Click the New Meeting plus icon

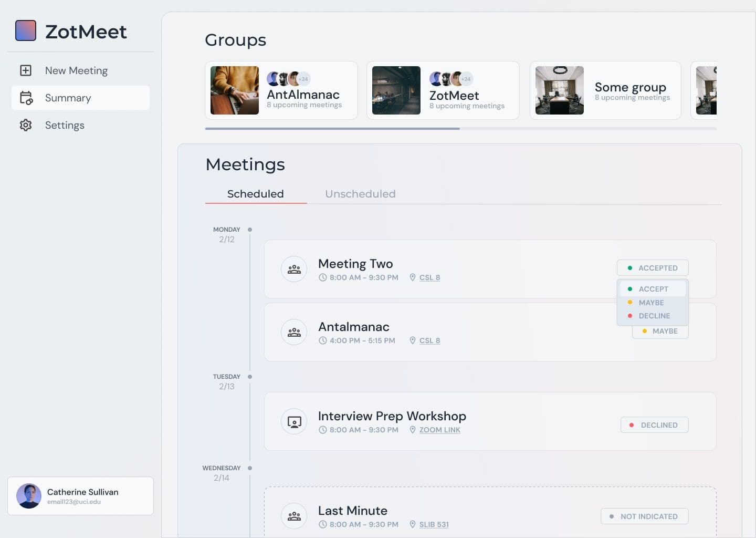[25, 70]
